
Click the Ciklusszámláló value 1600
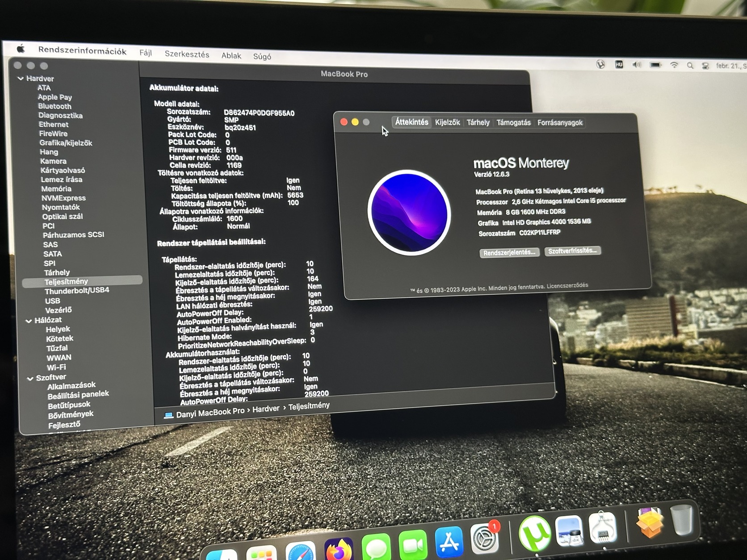(235, 219)
